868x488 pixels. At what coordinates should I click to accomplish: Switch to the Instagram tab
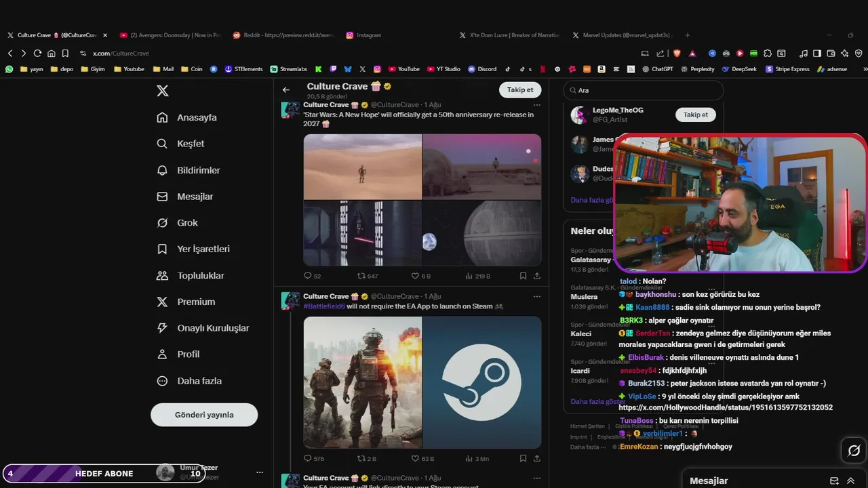(363, 35)
